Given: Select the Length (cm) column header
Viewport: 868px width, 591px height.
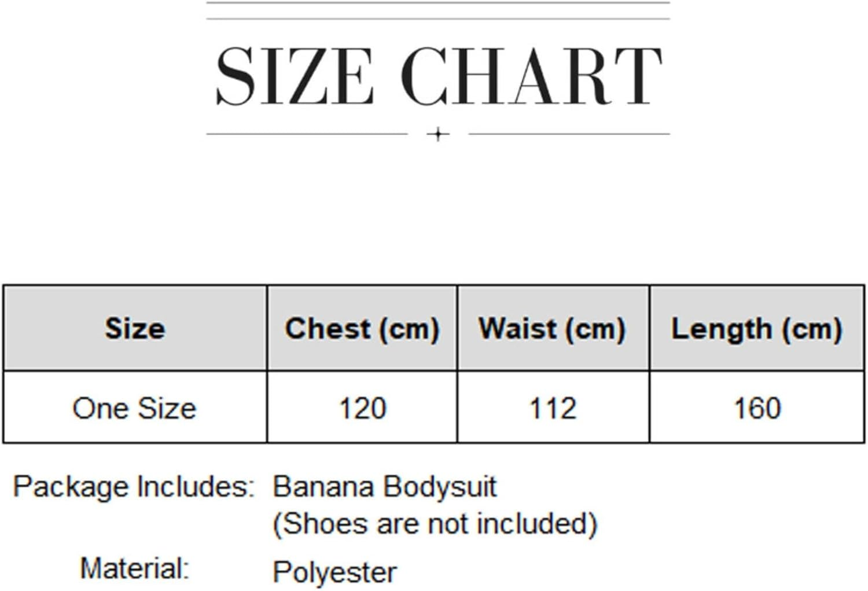Looking at the screenshot, I should 756,328.
